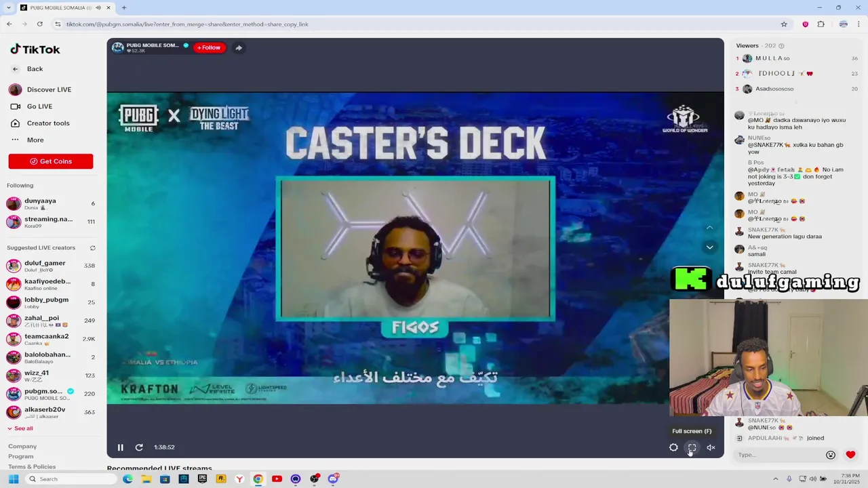868x488 pixels.
Task: Open wizz_41 suggested live stream
Action: pyautogui.click(x=51, y=375)
